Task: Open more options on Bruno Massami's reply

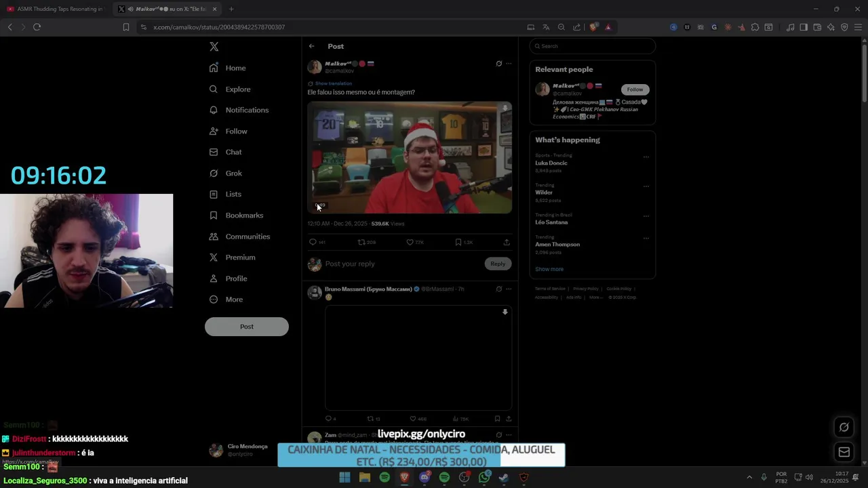Action: [x=509, y=289]
